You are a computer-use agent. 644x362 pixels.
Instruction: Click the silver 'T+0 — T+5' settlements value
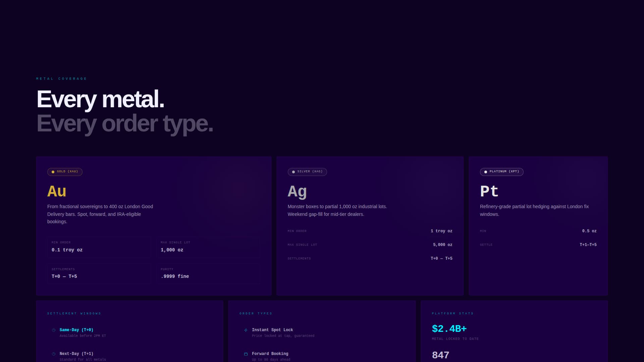(x=441, y=259)
